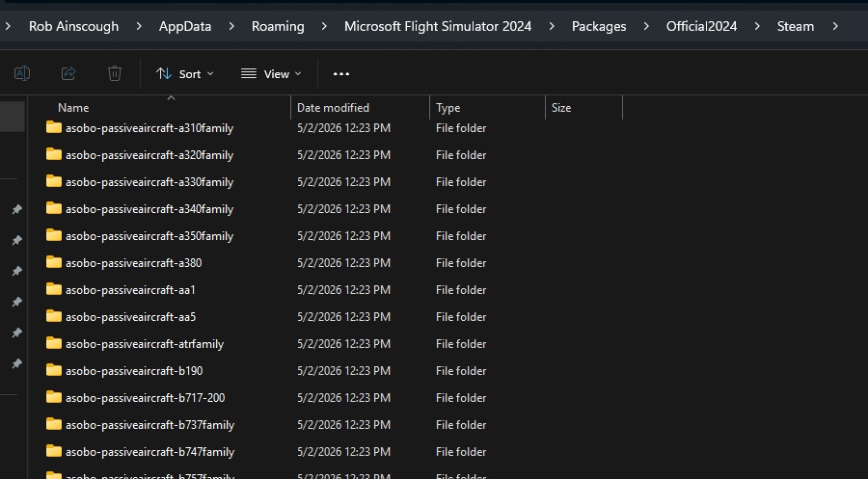Click folder icon of b737family row
This screenshot has width=868, height=479.
pyautogui.click(x=54, y=424)
